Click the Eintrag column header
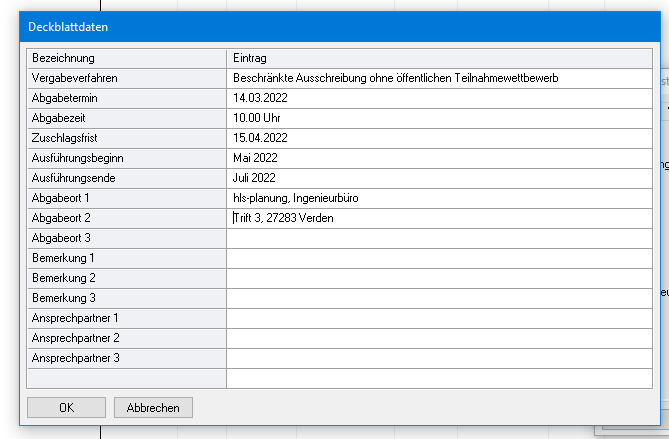 point(438,58)
